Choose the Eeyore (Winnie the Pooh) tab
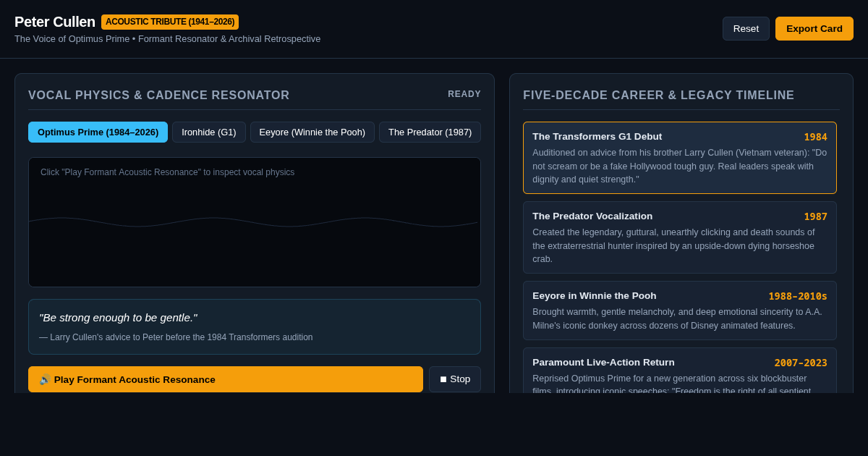The height and width of the screenshot is (456, 868). point(312,132)
